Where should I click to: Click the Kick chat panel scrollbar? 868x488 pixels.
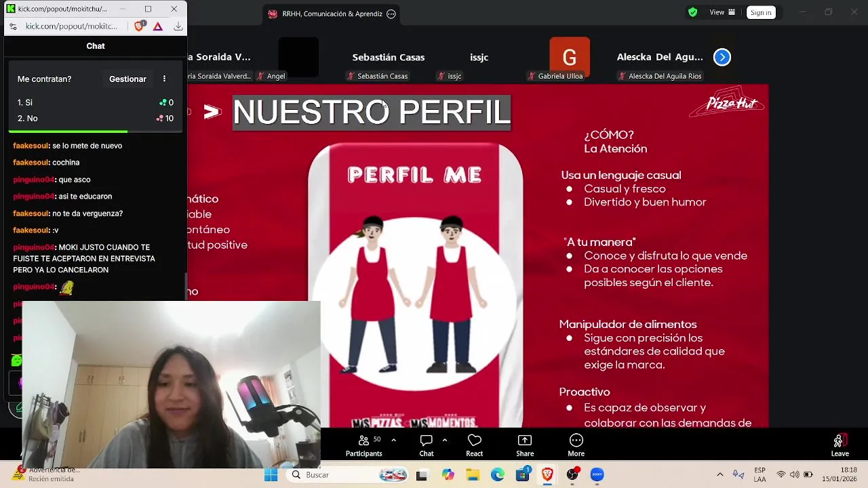coord(186,285)
